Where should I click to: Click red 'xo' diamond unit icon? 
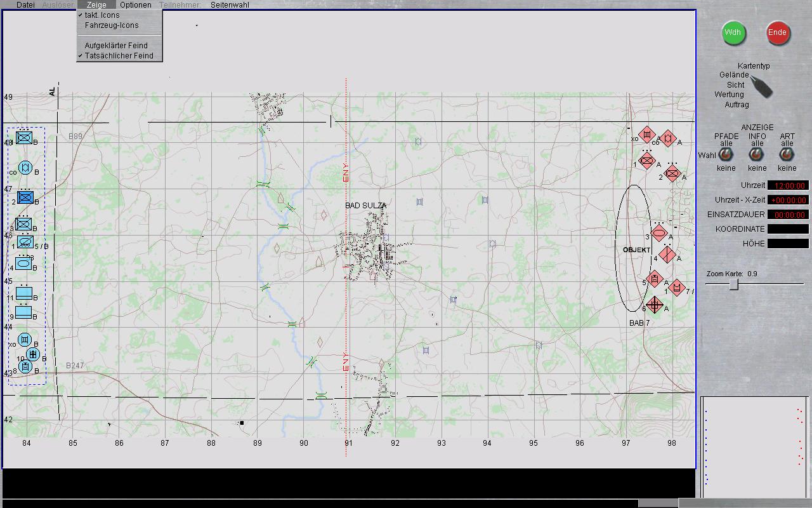(x=646, y=135)
